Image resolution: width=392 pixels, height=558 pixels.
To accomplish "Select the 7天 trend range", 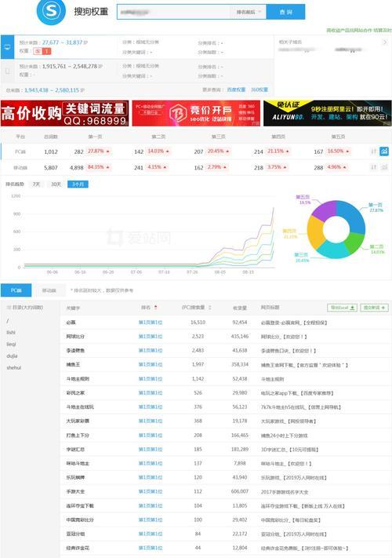I will 36,184.
